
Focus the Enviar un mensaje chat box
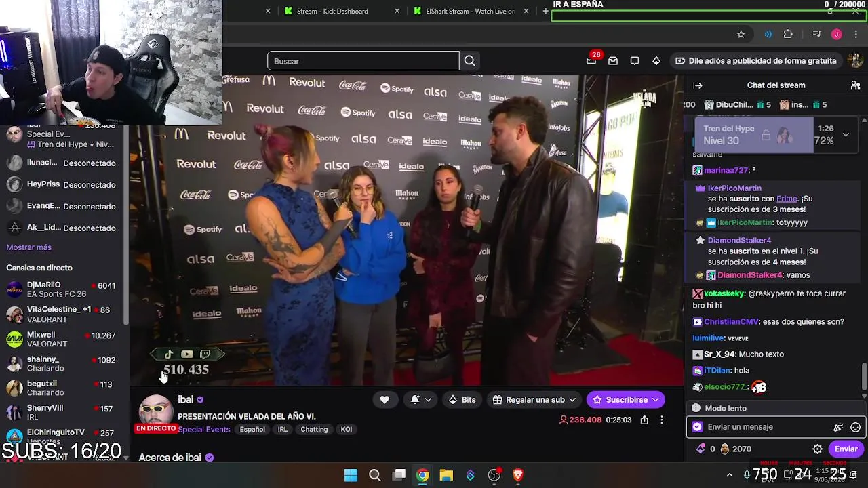click(x=776, y=427)
